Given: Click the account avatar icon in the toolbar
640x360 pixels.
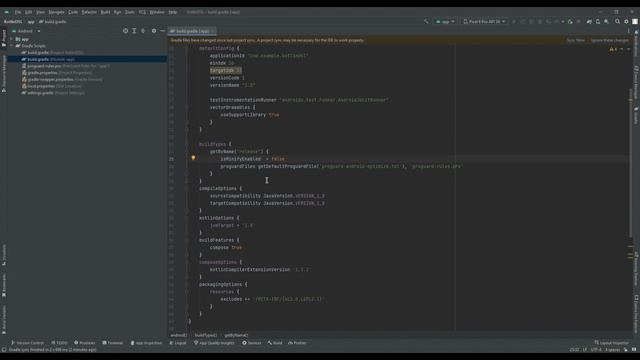Looking at the screenshot, I should coord(635,21).
